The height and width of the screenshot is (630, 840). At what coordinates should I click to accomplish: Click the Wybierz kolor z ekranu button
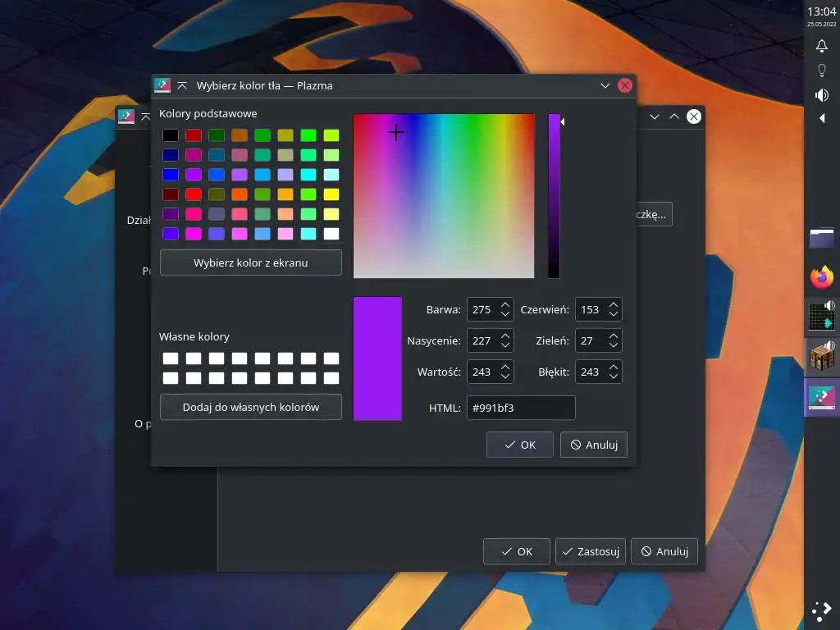(x=251, y=262)
